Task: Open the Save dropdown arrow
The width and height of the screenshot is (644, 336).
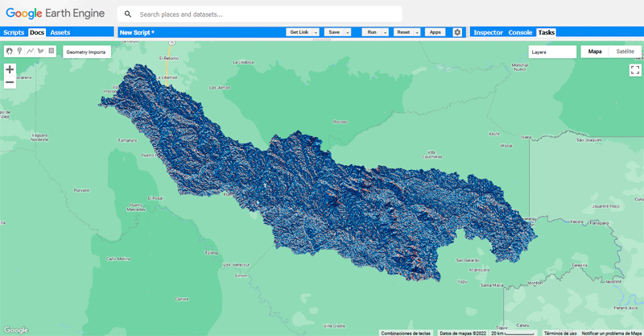Action: [x=348, y=32]
